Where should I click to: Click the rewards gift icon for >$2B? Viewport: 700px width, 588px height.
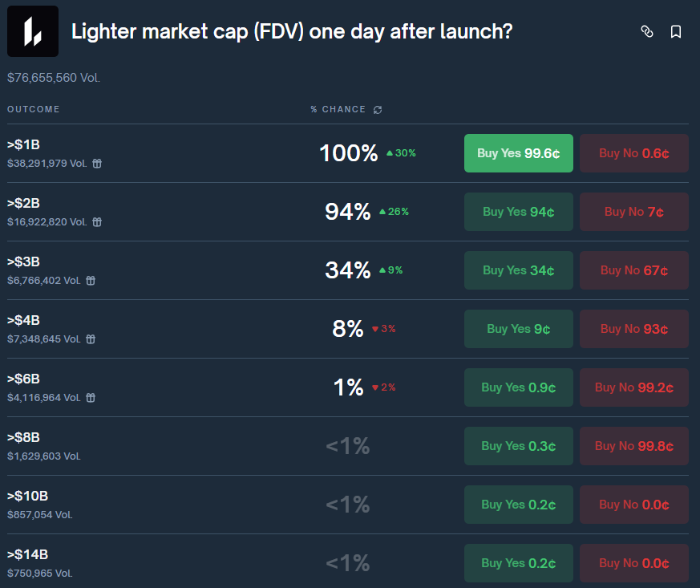coord(97,222)
